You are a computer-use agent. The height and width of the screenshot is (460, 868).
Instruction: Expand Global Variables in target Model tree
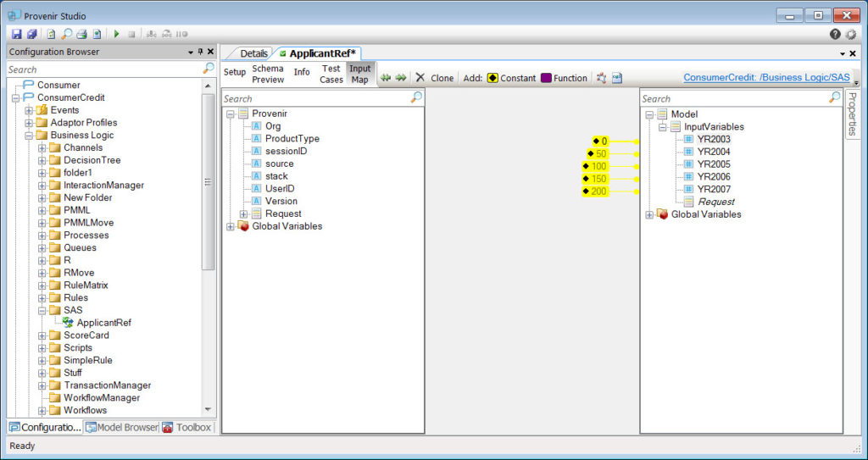pos(649,214)
